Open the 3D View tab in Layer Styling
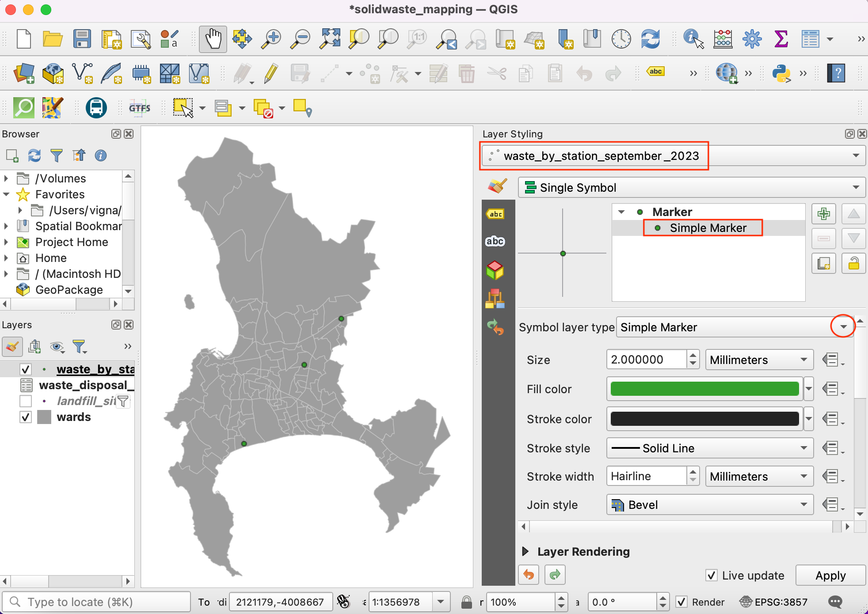This screenshot has height=614, width=868. (x=495, y=270)
